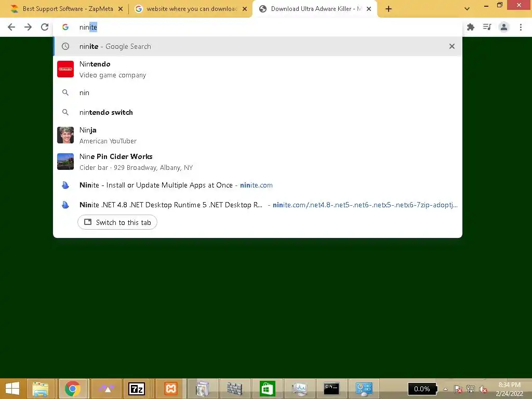Open the clock showing 8:34 PM
Image resolution: width=532 pixels, height=399 pixels.
(509, 389)
